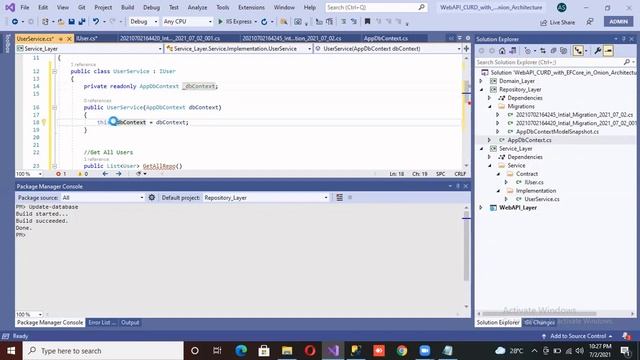Image resolution: width=640 pixels, height=360 pixels.
Task: Open the Package source dropdown
Action: point(102,198)
